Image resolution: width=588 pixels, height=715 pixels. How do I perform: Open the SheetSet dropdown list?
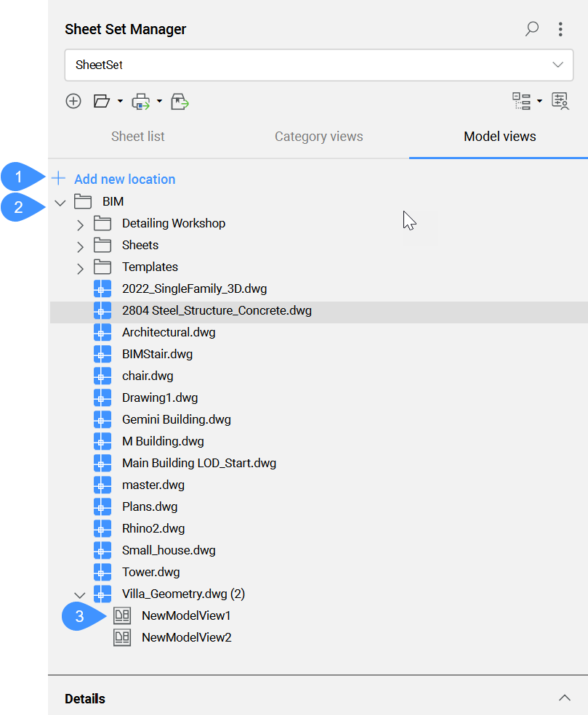[558, 65]
